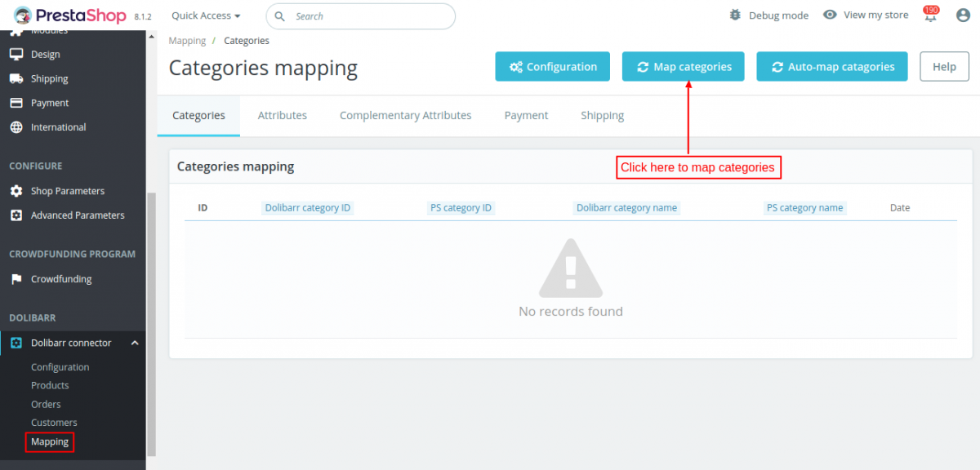Open the Quick Access dropdown
980x470 pixels.
click(x=206, y=16)
